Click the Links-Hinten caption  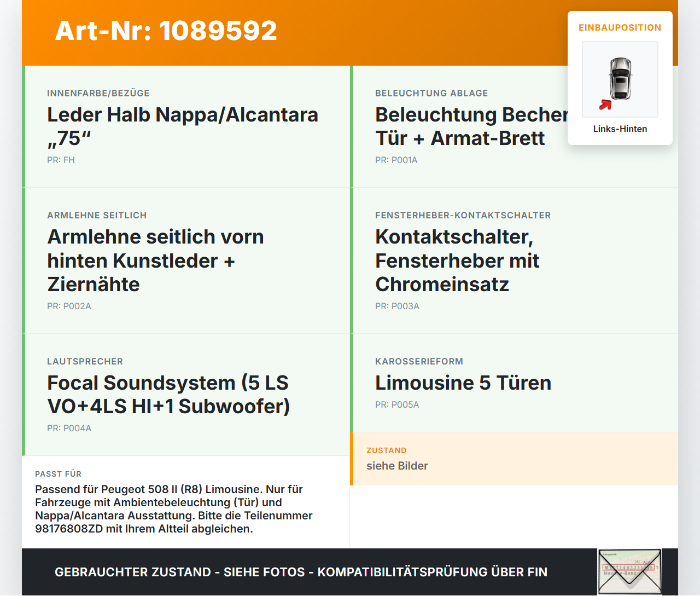[x=620, y=129]
